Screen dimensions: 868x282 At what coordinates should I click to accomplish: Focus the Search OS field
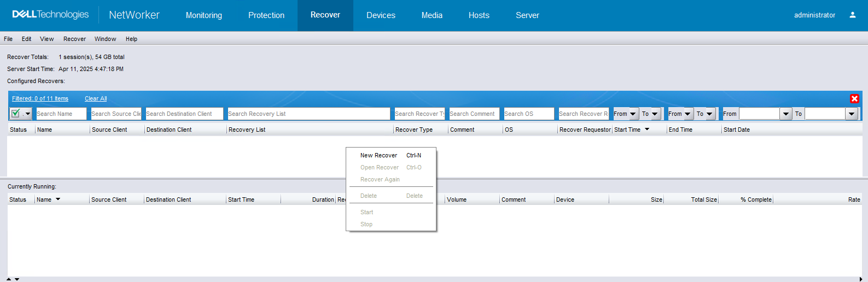[529, 114]
